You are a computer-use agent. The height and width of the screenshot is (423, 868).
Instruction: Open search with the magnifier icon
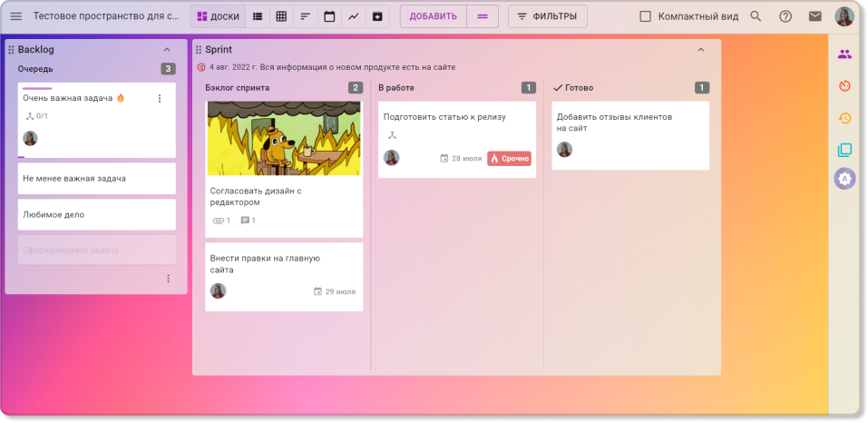756,16
